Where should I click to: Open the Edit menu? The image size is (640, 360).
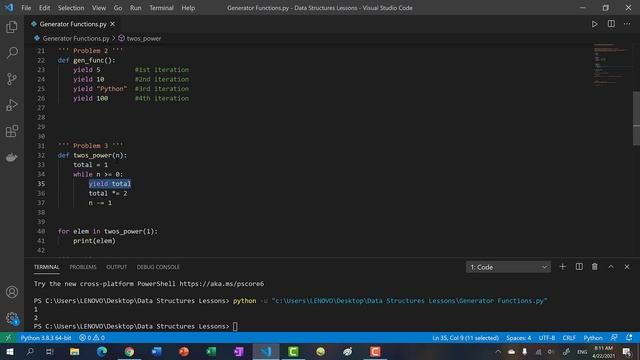point(44,8)
